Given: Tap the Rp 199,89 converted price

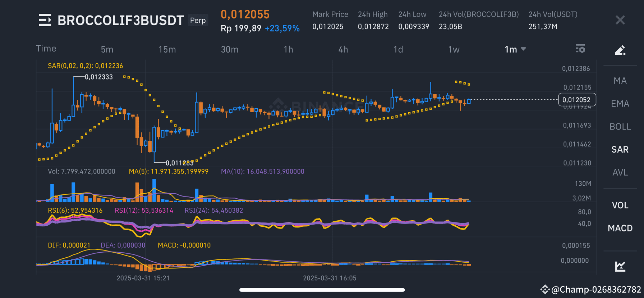Looking at the screenshot, I should pos(241,28).
